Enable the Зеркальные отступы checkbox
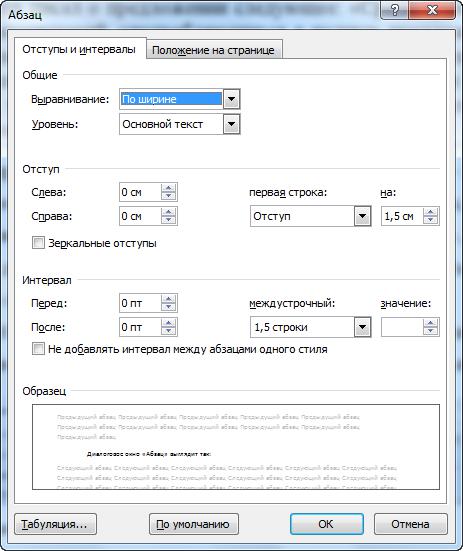Image resolution: width=463 pixels, height=551 pixels. (38, 243)
